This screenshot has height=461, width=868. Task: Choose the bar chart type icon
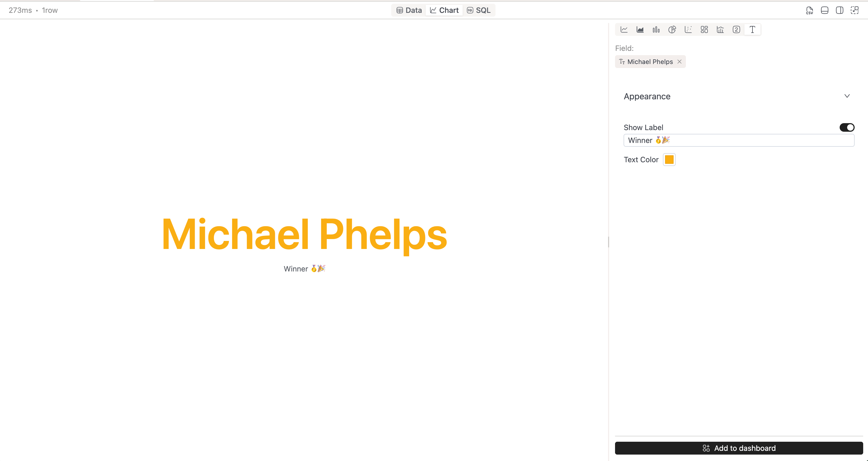pyautogui.click(x=656, y=30)
